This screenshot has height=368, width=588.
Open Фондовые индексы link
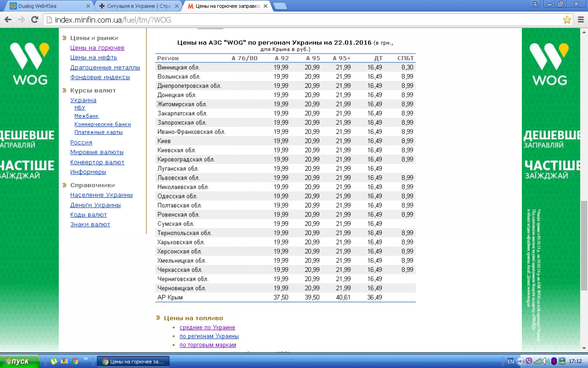[100, 77]
